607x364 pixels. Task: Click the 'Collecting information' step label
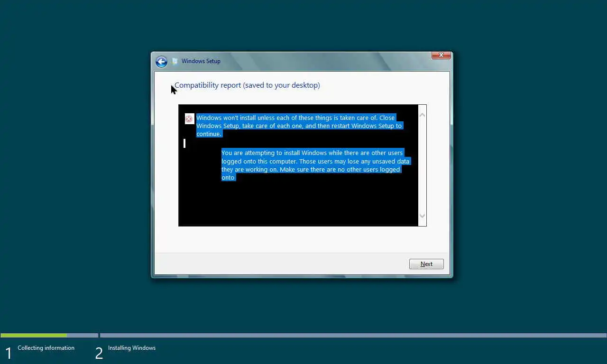[x=46, y=348]
